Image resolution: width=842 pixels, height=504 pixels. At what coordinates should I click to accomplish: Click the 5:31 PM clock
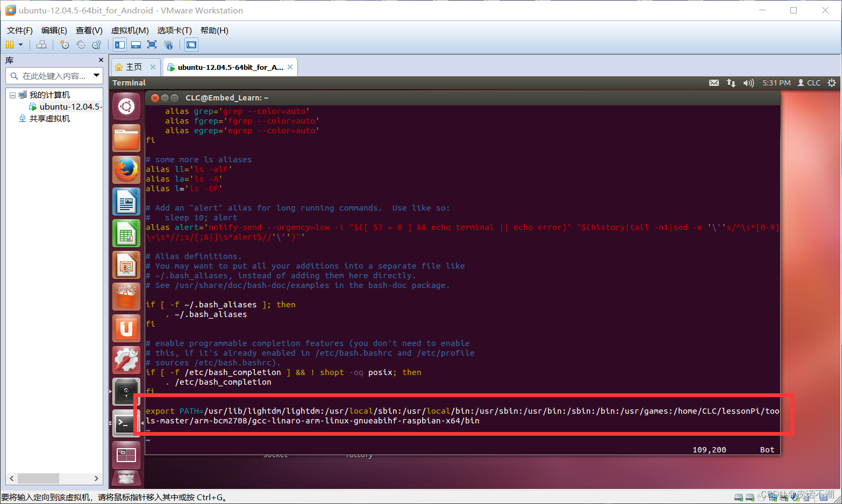pyautogui.click(x=776, y=83)
